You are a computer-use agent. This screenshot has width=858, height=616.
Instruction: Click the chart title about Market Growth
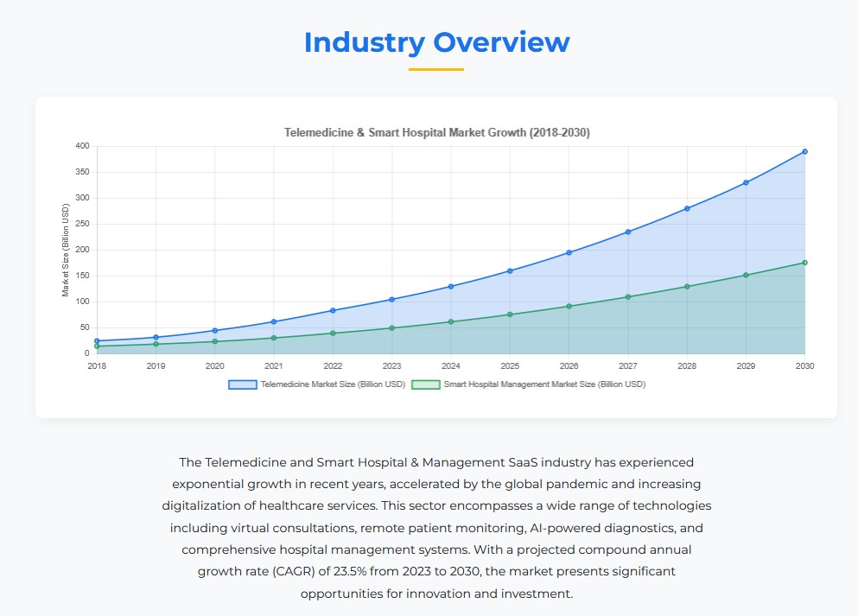point(437,132)
